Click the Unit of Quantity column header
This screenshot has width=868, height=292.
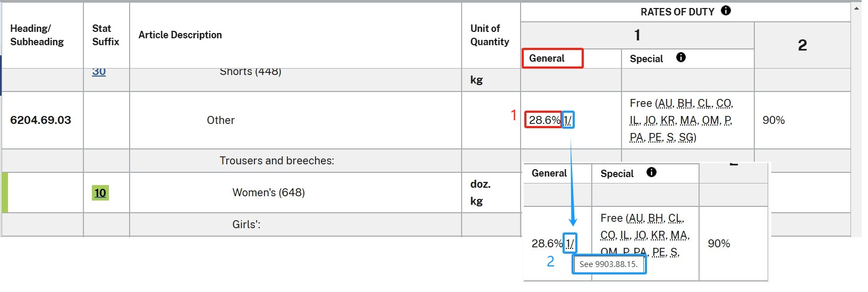click(490, 35)
